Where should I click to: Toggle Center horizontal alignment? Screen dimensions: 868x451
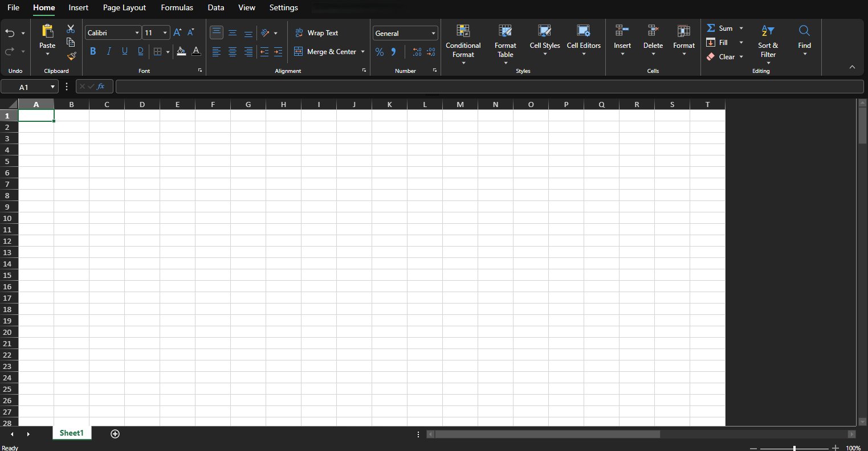click(x=233, y=52)
